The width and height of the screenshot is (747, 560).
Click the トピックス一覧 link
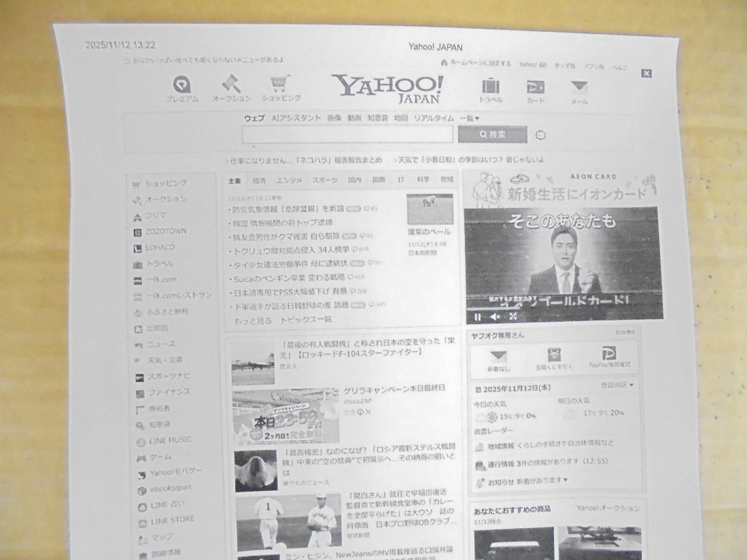click(x=306, y=320)
